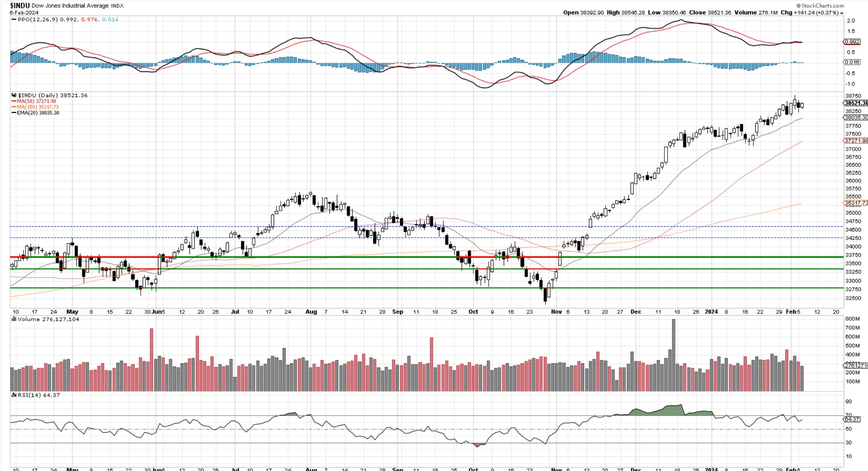The image size is (868, 471).
Task: Click the 38521.36 current price label
Action: (x=856, y=103)
